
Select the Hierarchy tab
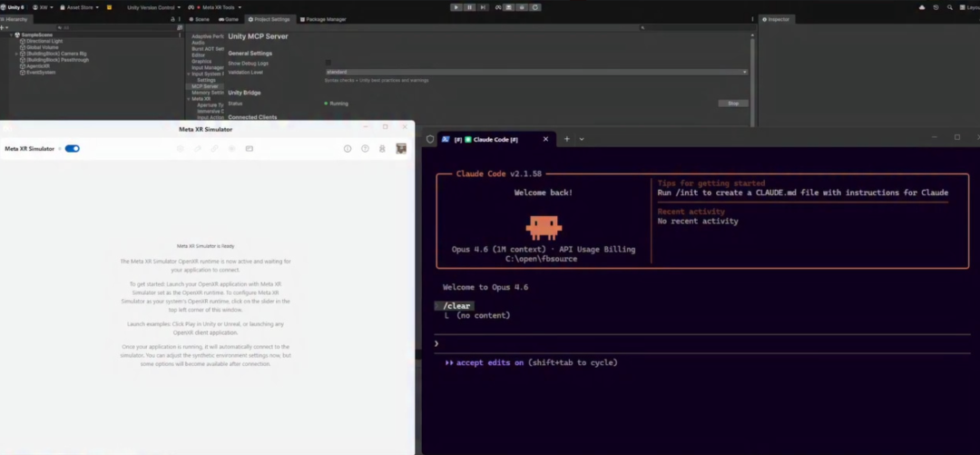(x=15, y=19)
